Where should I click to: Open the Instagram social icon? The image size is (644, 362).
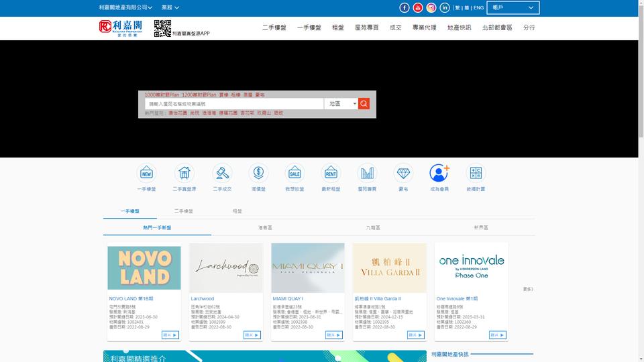pos(431,8)
